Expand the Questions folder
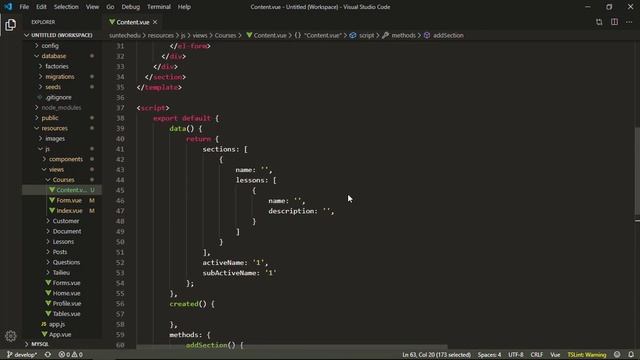Image resolution: width=640 pixels, height=360 pixels. [x=66, y=262]
